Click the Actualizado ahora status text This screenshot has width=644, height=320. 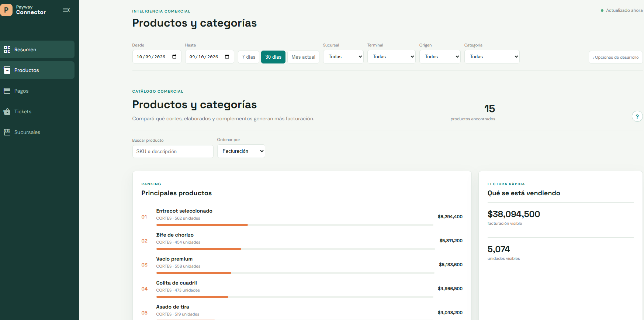coord(624,10)
